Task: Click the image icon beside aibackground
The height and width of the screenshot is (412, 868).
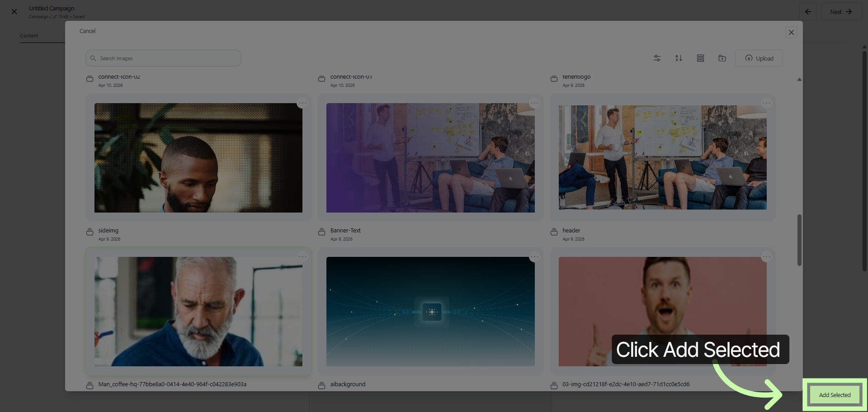Action: [x=321, y=386]
